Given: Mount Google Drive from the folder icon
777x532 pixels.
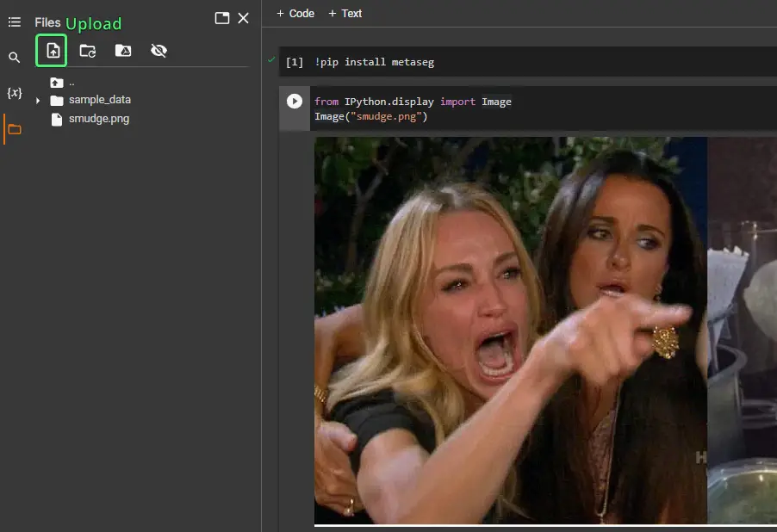Looking at the screenshot, I should [x=123, y=51].
